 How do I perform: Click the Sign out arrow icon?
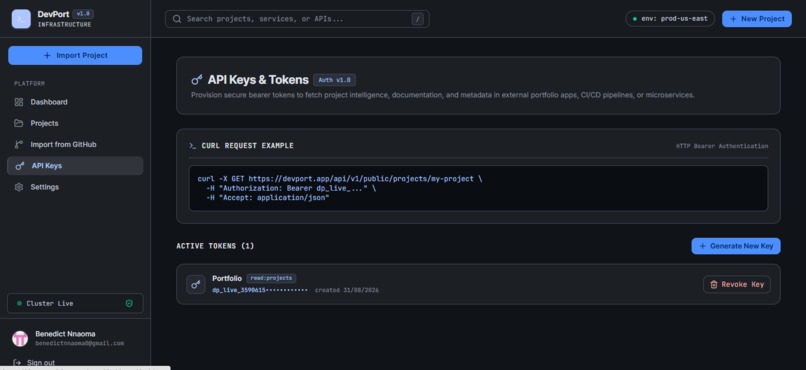pyautogui.click(x=17, y=363)
